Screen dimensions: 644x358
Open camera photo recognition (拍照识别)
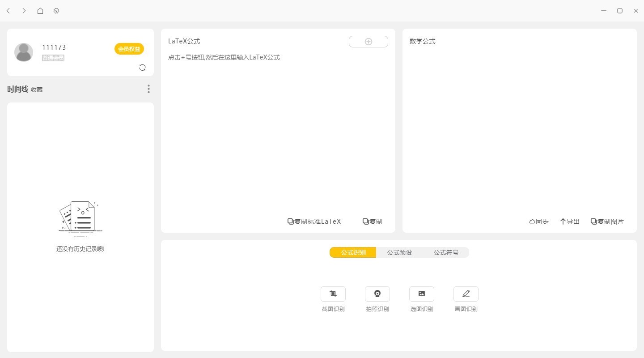pyautogui.click(x=377, y=294)
